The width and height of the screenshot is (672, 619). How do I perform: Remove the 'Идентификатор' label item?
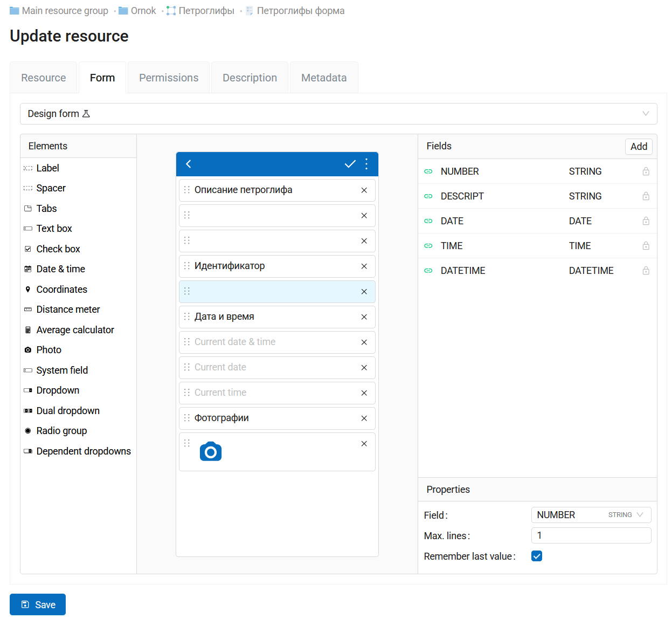tap(364, 266)
